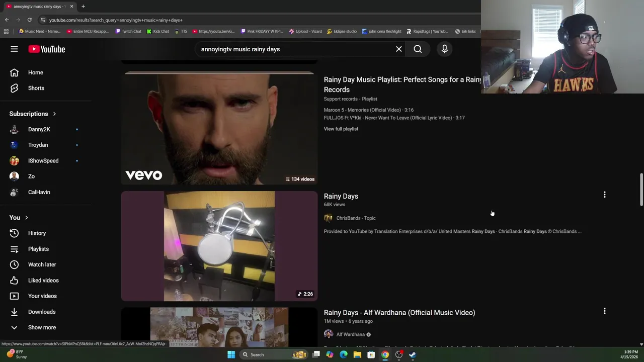Click the magnifier search button
Screen dimensions: 644x362
418,49
